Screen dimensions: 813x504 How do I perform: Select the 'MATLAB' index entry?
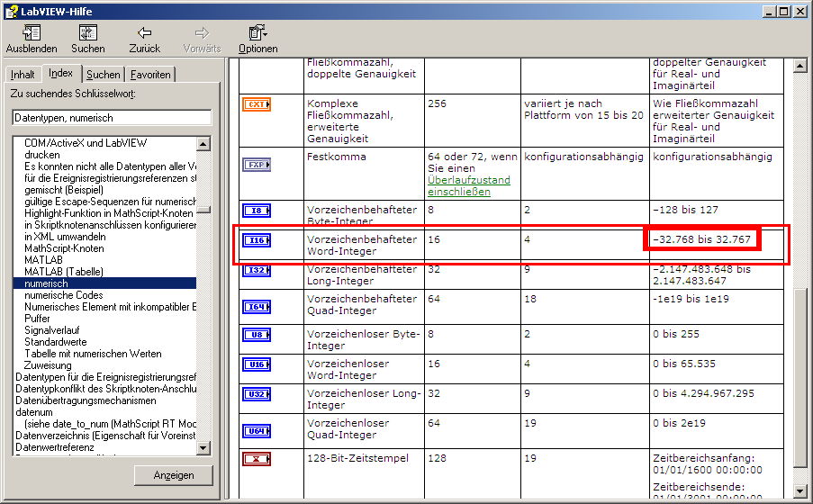[43, 260]
